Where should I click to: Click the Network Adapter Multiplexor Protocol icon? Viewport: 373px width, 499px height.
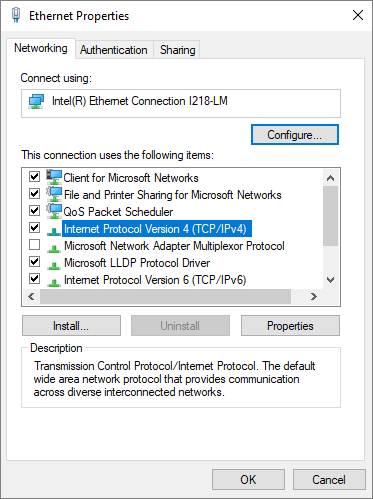coord(54,248)
